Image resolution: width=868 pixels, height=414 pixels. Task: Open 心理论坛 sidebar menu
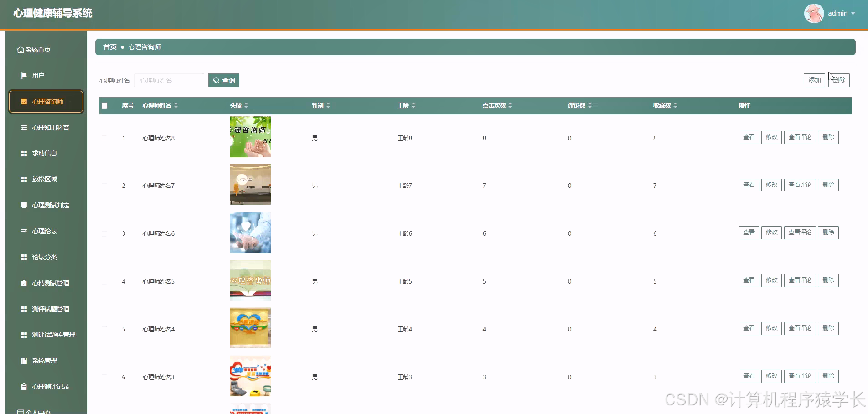click(x=46, y=231)
